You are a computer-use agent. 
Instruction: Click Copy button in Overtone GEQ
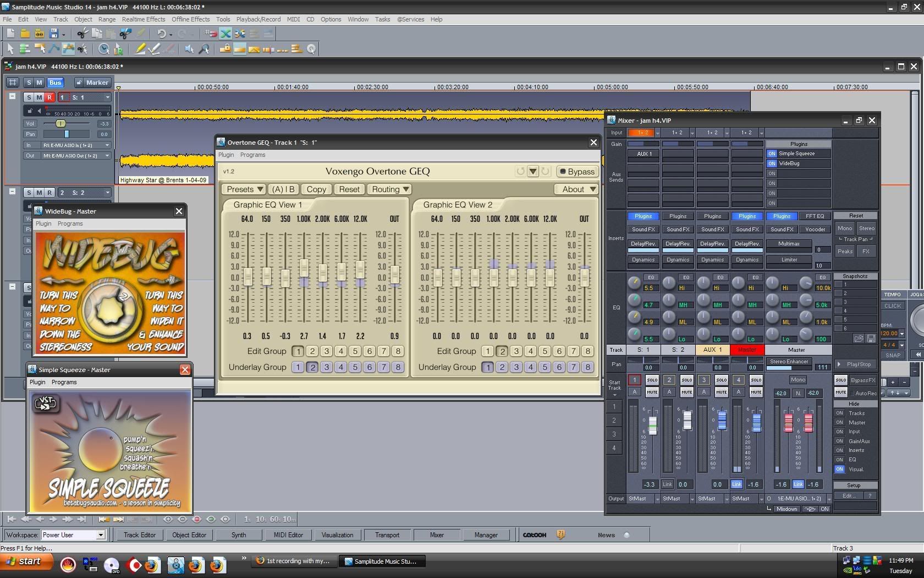point(316,189)
